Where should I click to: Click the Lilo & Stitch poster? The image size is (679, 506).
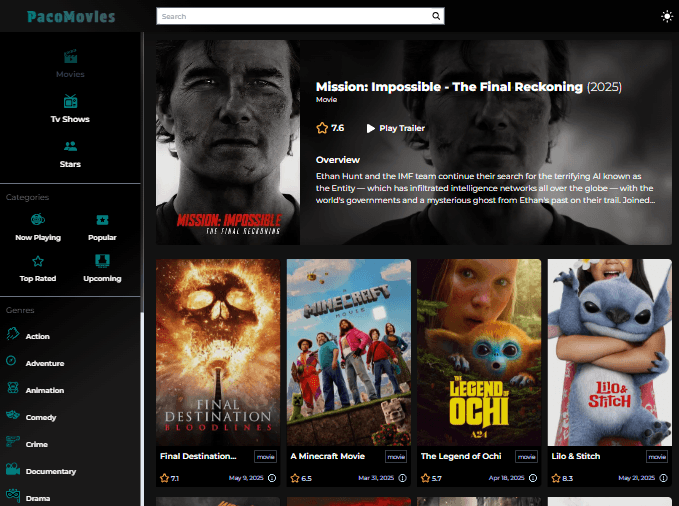pyautogui.click(x=610, y=352)
